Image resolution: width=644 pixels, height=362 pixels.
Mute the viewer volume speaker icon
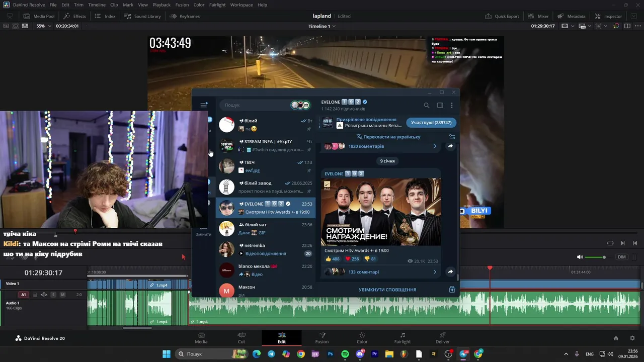point(580,257)
